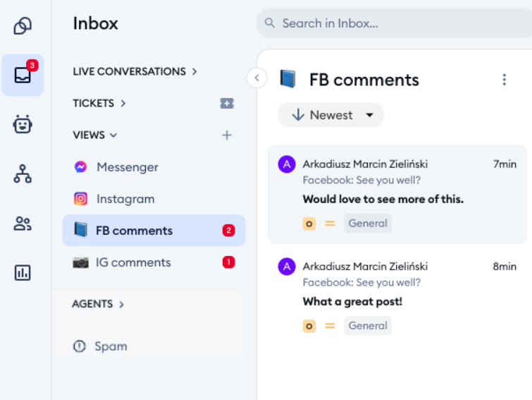Expand the Tickets section

click(x=99, y=103)
